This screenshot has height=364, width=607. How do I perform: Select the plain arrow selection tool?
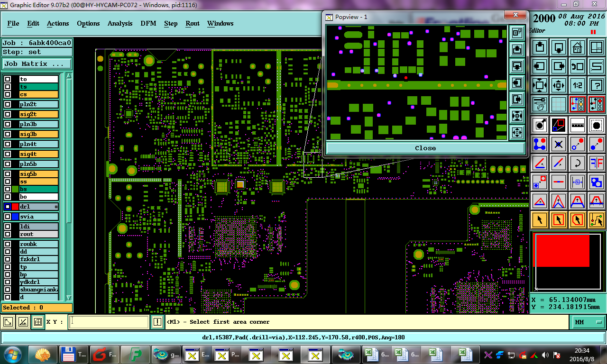coord(540,220)
